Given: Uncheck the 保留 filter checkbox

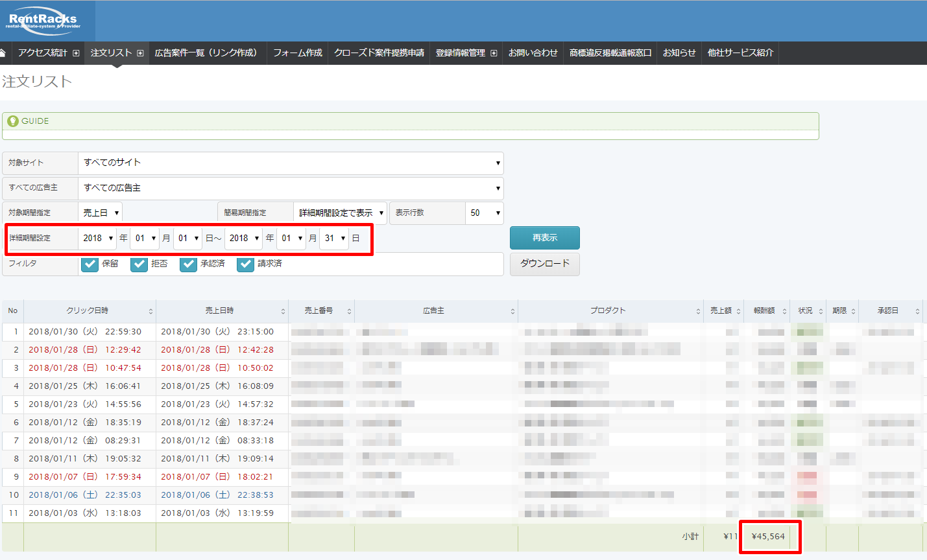Looking at the screenshot, I should 90,264.
